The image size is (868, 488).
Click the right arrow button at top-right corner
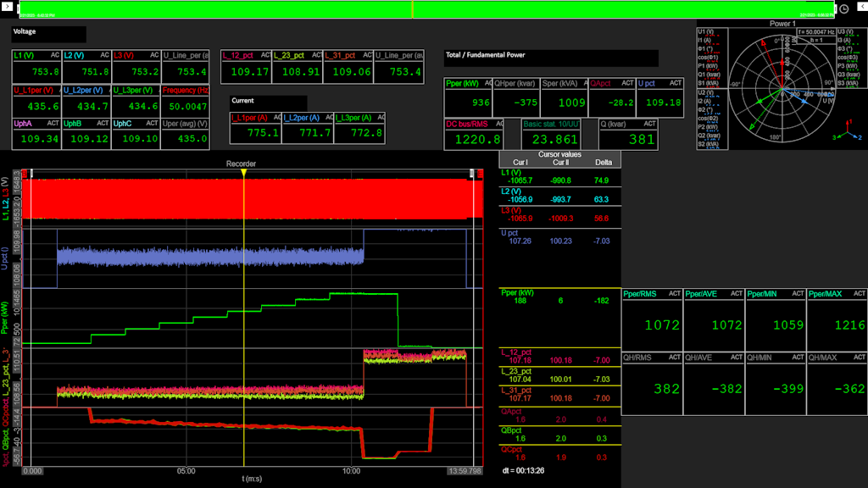coord(861,8)
